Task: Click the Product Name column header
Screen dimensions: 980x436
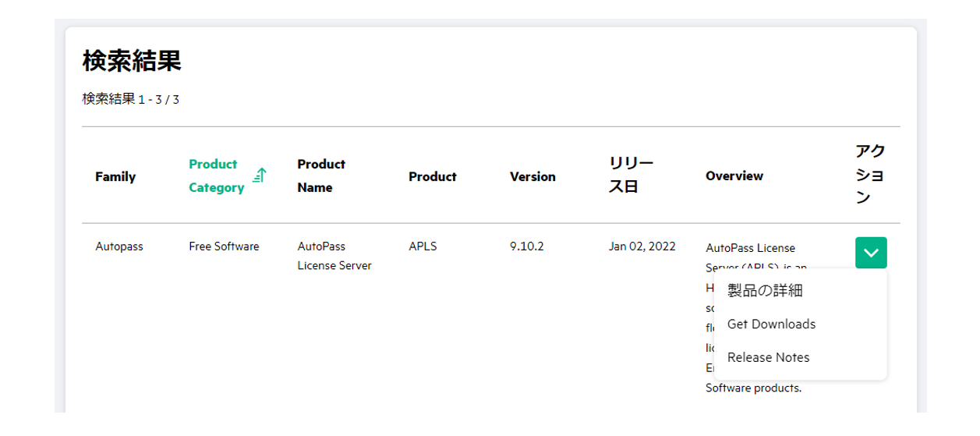Action: click(321, 176)
